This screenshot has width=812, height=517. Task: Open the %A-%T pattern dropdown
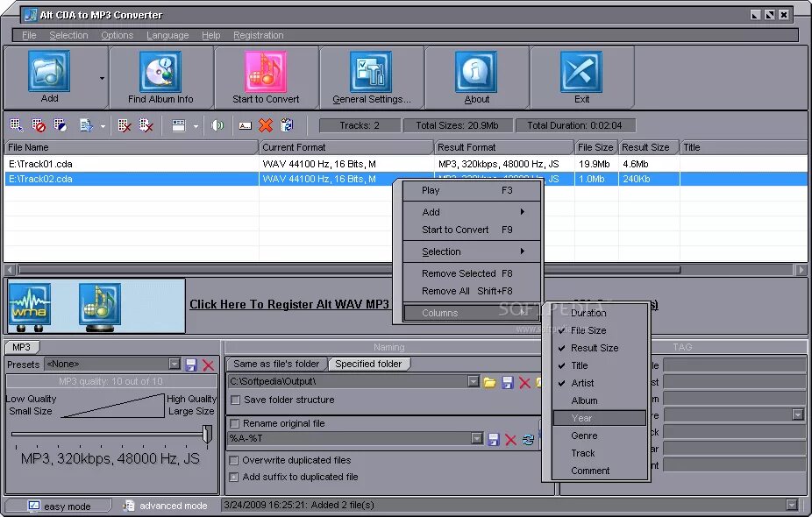(x=477, y=438)
